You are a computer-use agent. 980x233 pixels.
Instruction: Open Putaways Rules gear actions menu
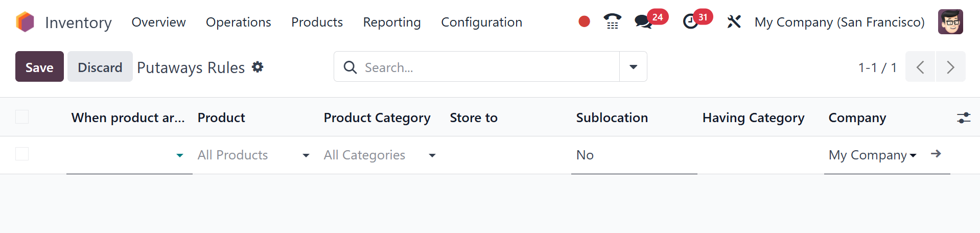click(258, 67)
